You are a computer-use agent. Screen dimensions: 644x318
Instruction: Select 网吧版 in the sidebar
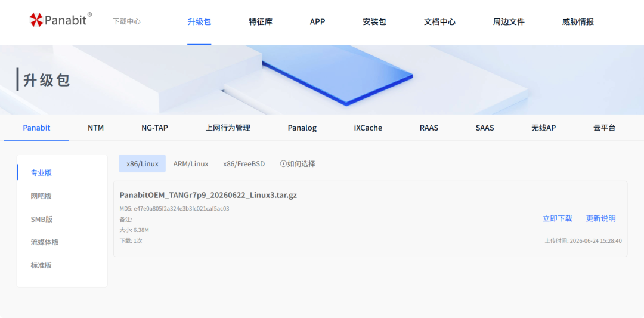pyautogui.click(x=42, y=196)
